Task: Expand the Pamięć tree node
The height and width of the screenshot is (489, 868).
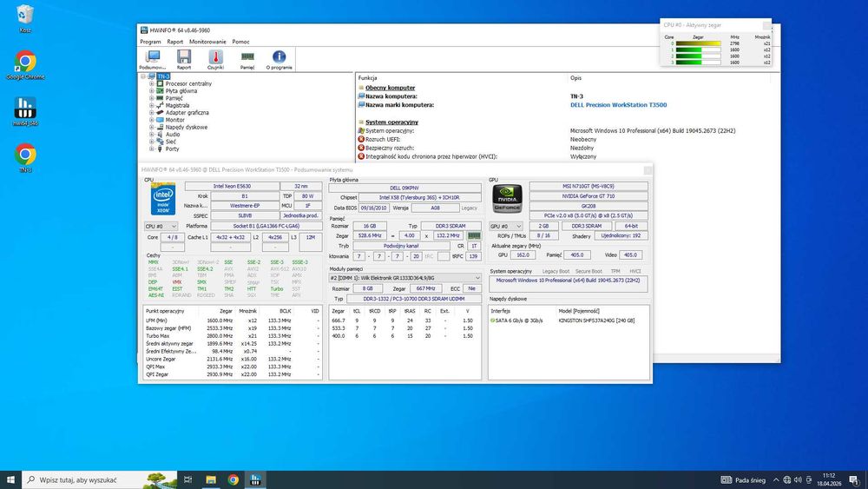Action: (151, 98)
